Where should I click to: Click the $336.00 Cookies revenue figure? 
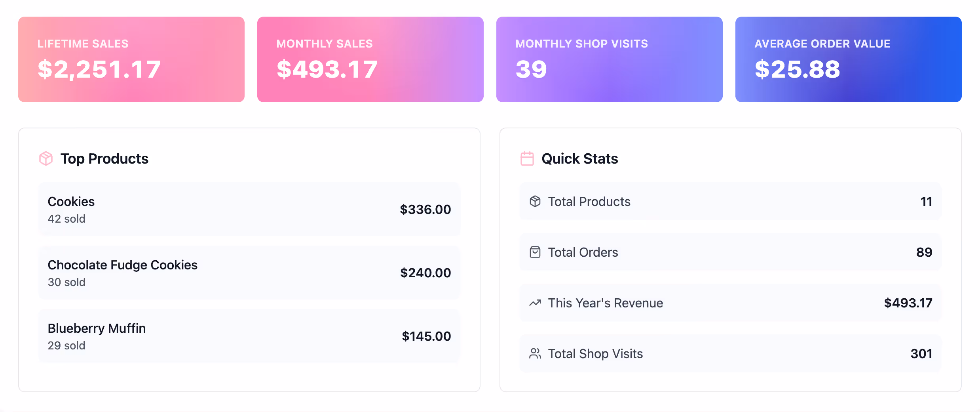425,209
